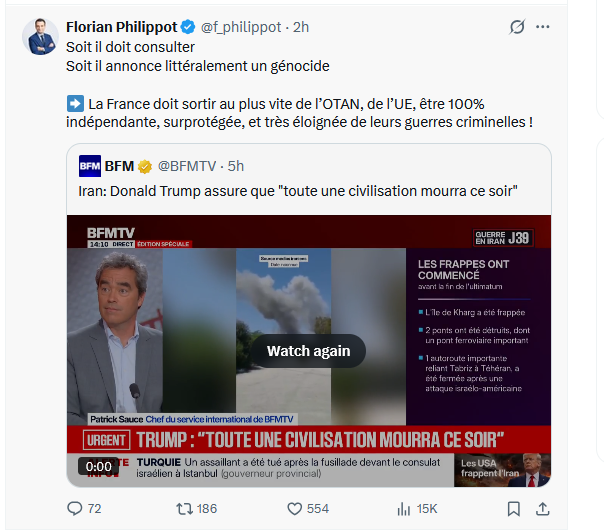Open the three-dot more options menu

[543, 27]
